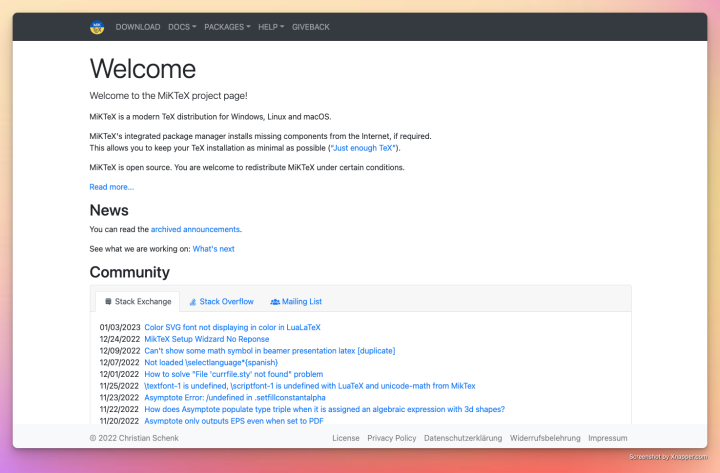Click the News heading
This screenshot has width=720, height=473.
(x=109, y=210)
